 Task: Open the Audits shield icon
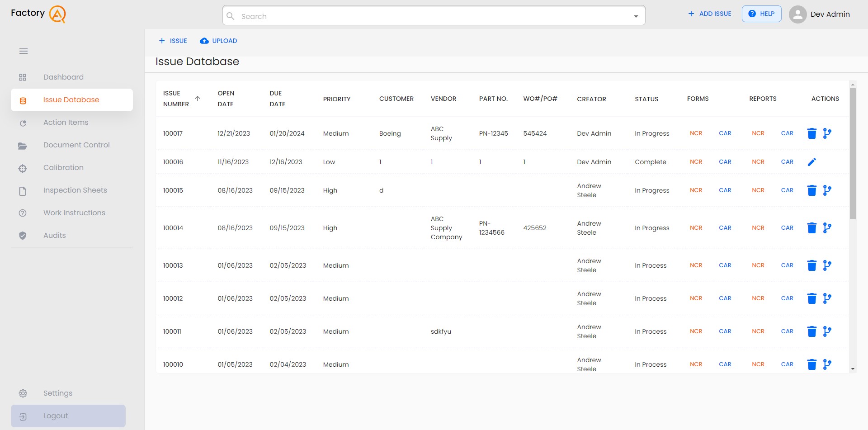(23, 235)
